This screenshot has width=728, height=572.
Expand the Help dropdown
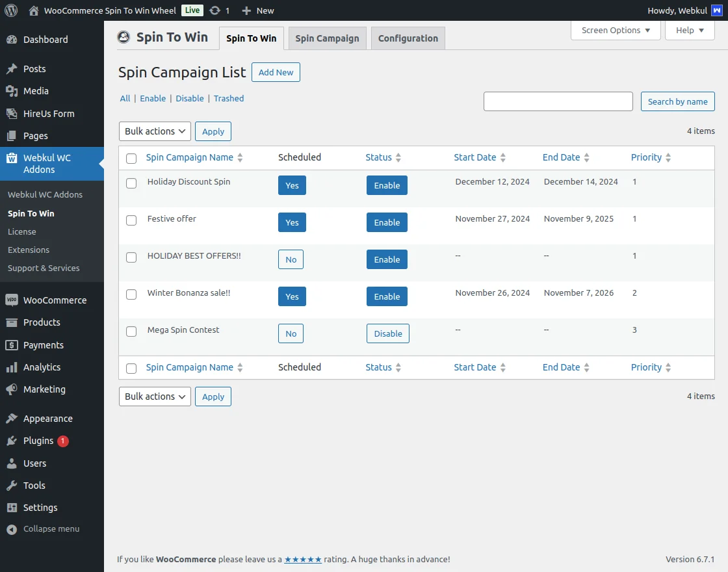(x=689, y=31)
